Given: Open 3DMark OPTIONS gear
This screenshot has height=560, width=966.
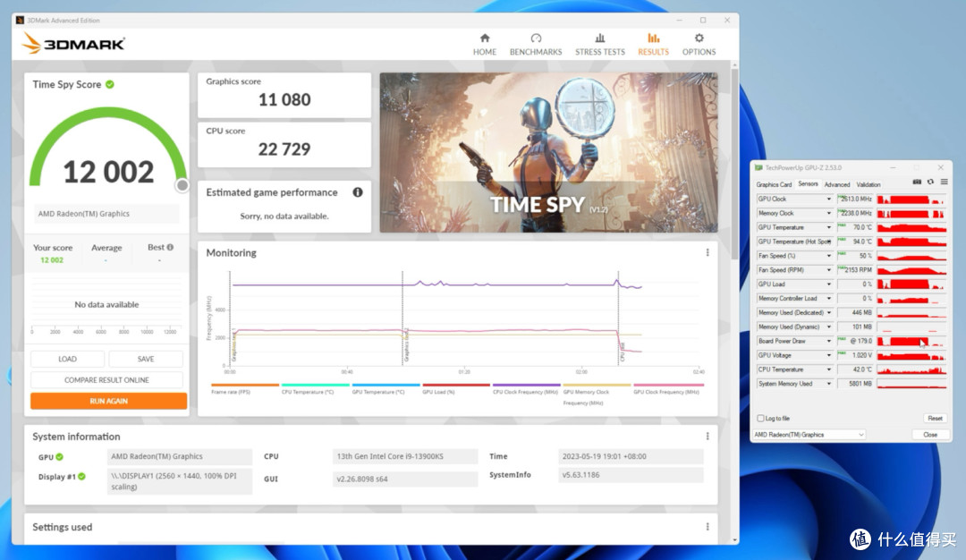Looking at the screenshot, I should pyautogui.click(x=699, y=45).
